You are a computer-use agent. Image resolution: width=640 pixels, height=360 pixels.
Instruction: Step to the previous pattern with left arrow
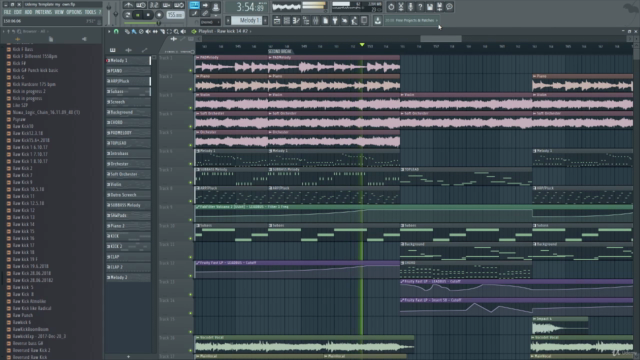(x=228, y=20)
